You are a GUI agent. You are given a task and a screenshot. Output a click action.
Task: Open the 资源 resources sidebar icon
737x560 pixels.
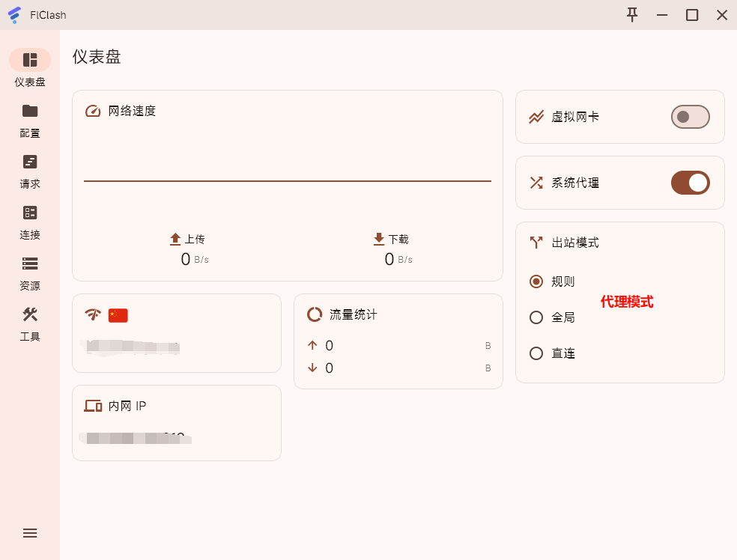click(30, 264)
